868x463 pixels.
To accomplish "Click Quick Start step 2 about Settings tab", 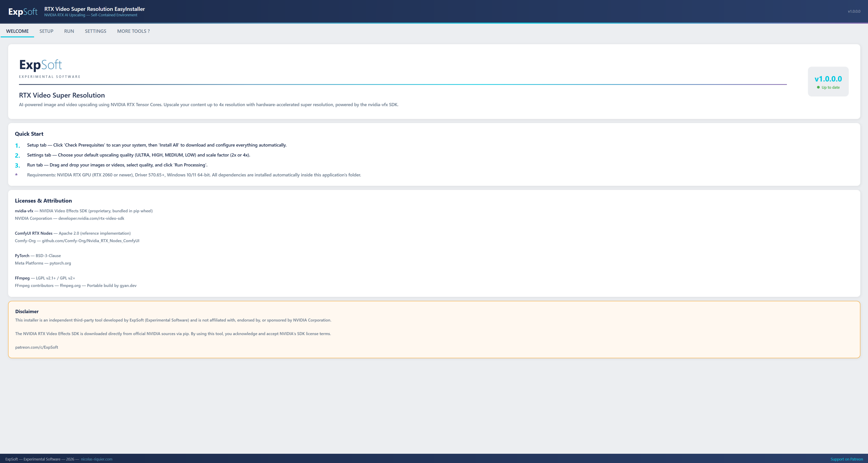I will coord(138,155).
